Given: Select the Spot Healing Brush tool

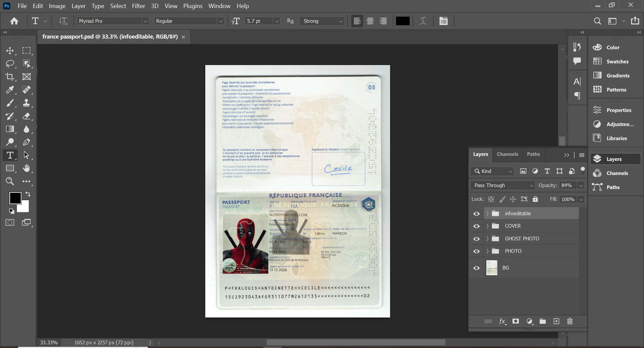Looking at the screenshot, I should pos(27,90).
